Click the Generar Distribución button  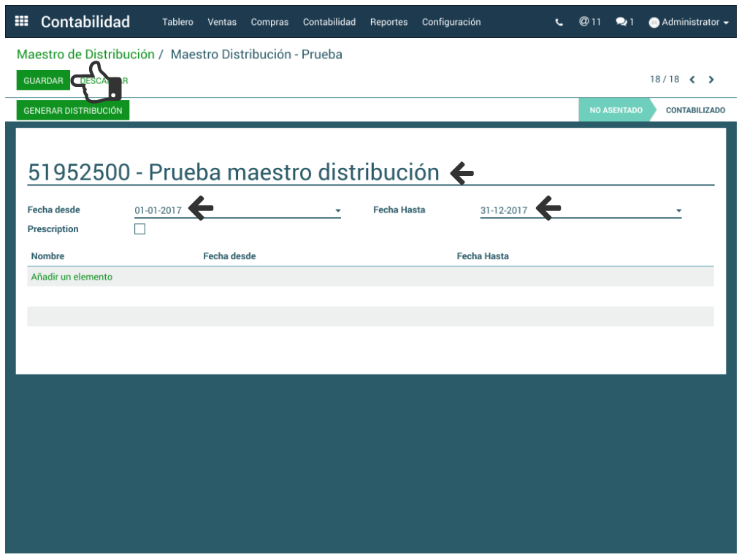tap(73, 110)
